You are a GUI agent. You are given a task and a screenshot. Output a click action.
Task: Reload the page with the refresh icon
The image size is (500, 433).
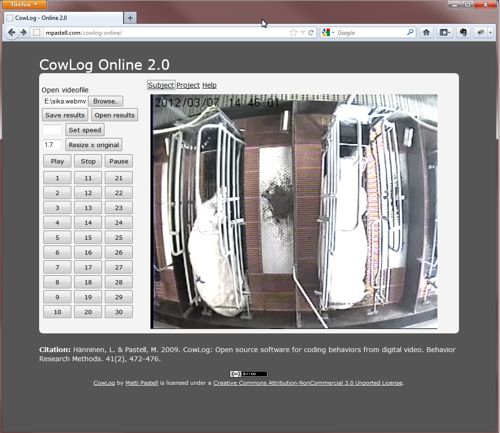pos(311,32)
